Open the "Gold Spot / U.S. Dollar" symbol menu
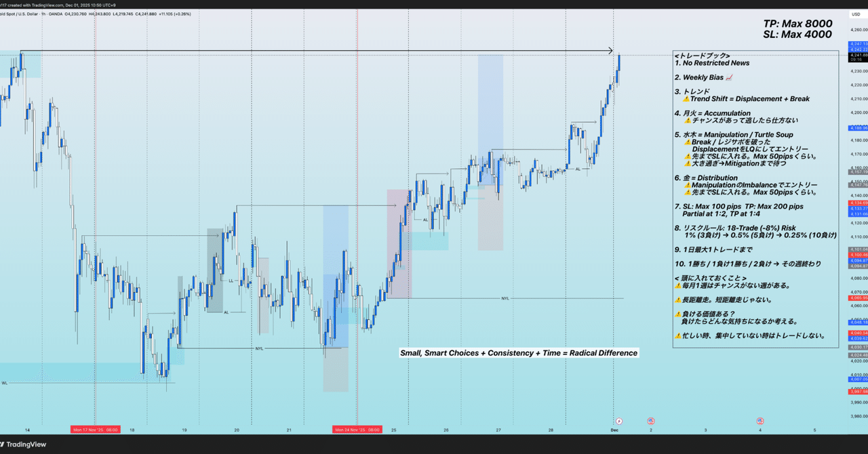Image resolution: width=868 pixels, height=454 pixels. (19, 14)
